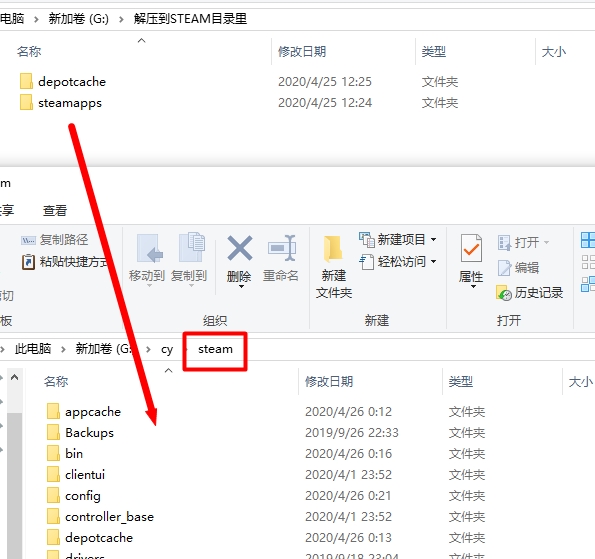The image size is (595, 559).
Task: Expand the Open (打开) dropdown arrow
Action: 546,242
